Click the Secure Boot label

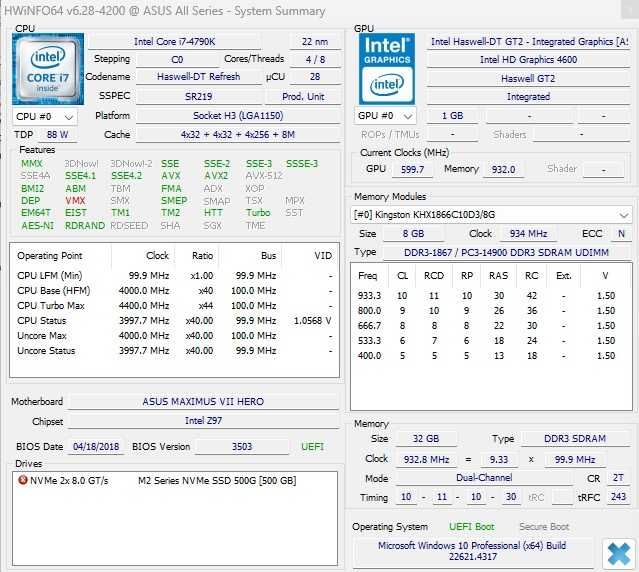(544, 527)
